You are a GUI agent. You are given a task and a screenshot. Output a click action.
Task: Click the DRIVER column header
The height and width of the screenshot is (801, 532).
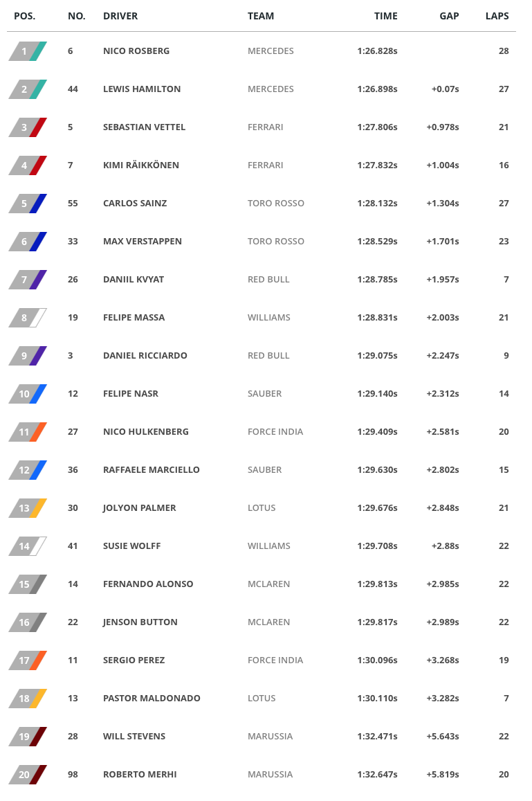tap(120, 16)
